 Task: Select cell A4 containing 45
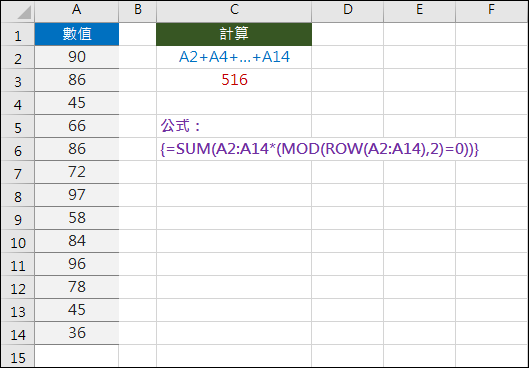tap(77, 103)
